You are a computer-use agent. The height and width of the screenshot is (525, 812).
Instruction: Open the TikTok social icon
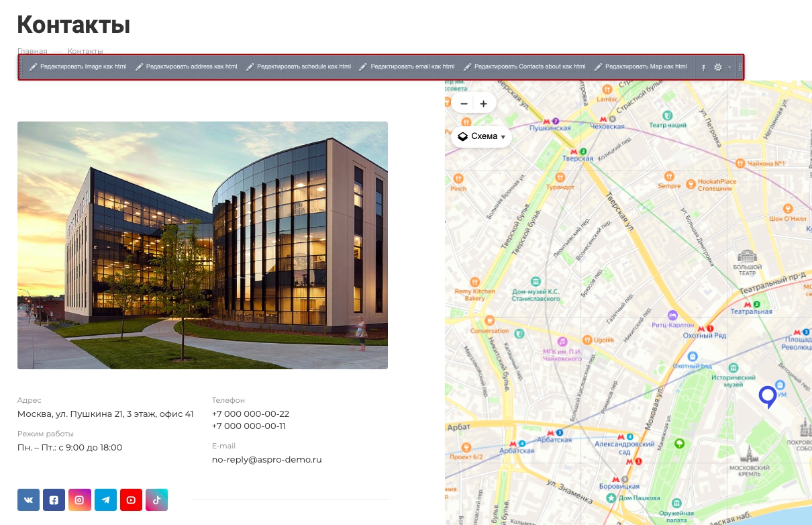156,499
